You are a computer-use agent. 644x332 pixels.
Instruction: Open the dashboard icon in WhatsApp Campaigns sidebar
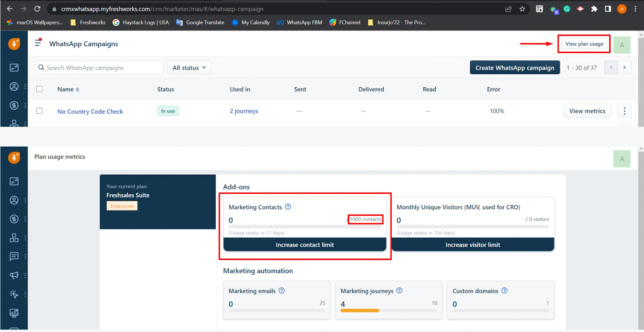[x=14, y=68]
